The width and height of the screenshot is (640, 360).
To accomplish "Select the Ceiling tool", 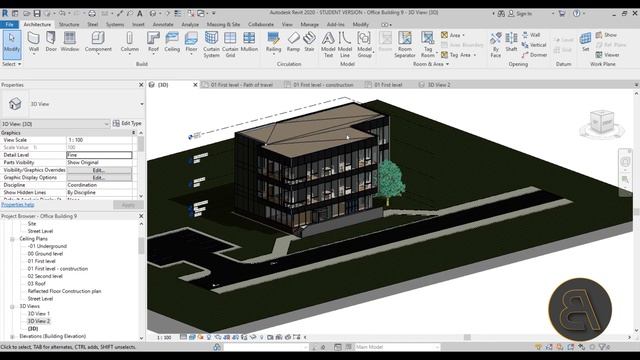I will tap(172, 42).
